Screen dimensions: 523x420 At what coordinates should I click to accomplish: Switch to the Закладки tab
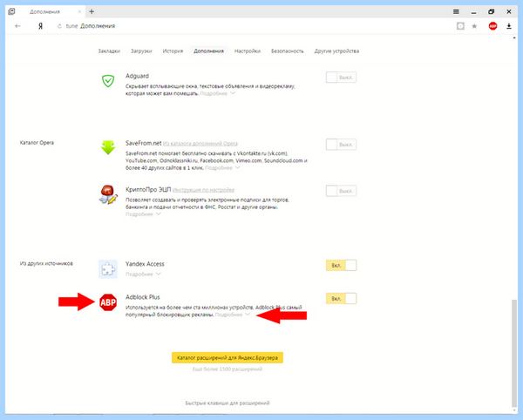[109, 51]
